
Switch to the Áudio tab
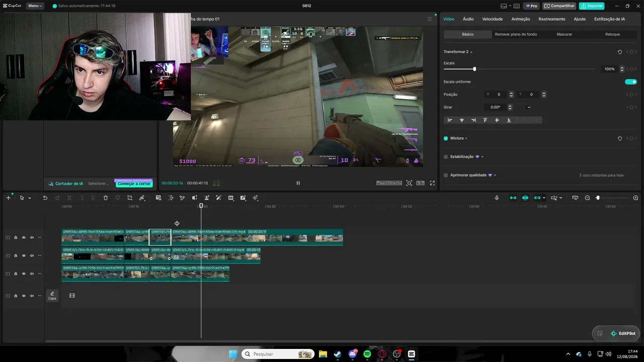(x=468, y=19)
